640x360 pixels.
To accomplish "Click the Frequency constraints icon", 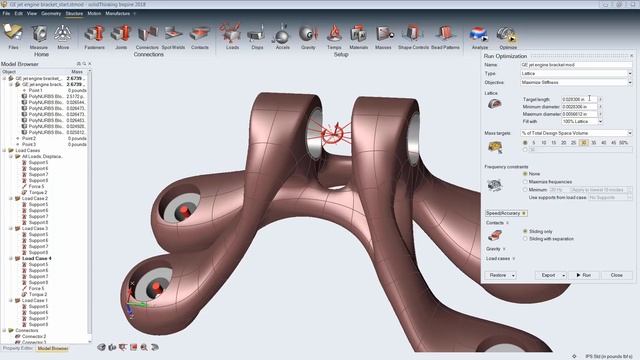I will click(x=495, y=185).
